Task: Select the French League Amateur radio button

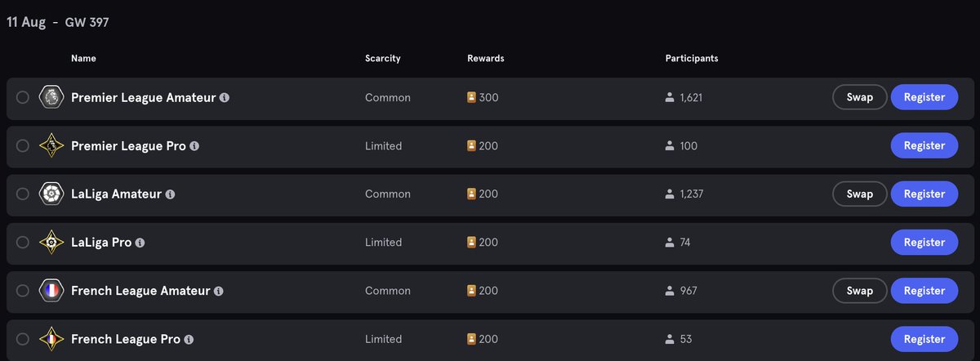Action: pos(23,291)
